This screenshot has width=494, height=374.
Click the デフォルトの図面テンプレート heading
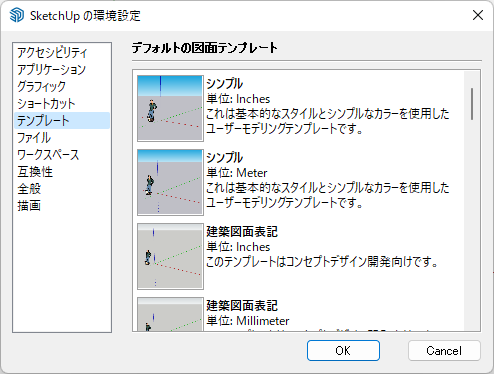[204, 48]
